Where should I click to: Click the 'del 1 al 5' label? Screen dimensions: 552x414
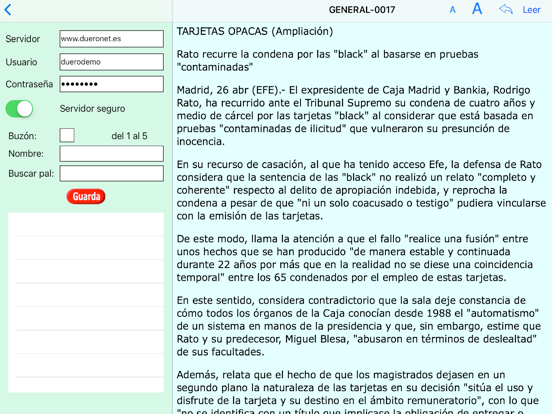(x=129, y=136)
